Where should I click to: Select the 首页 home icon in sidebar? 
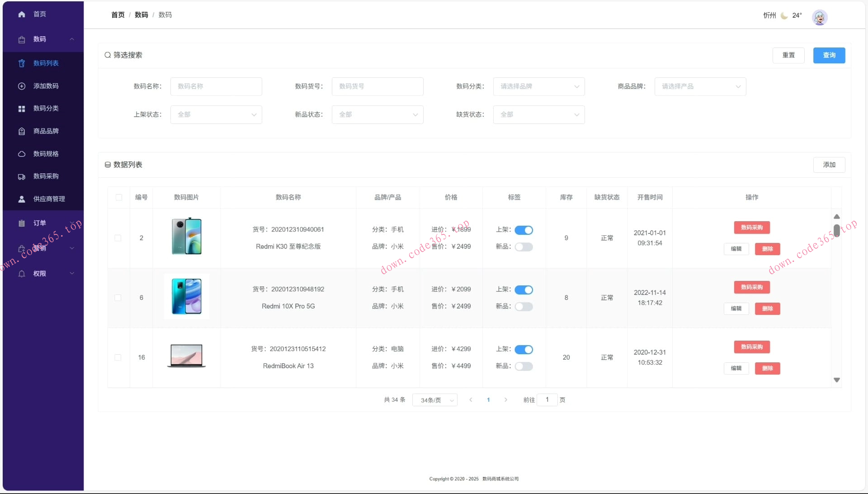pyautogui.click(x=21, y=14)
